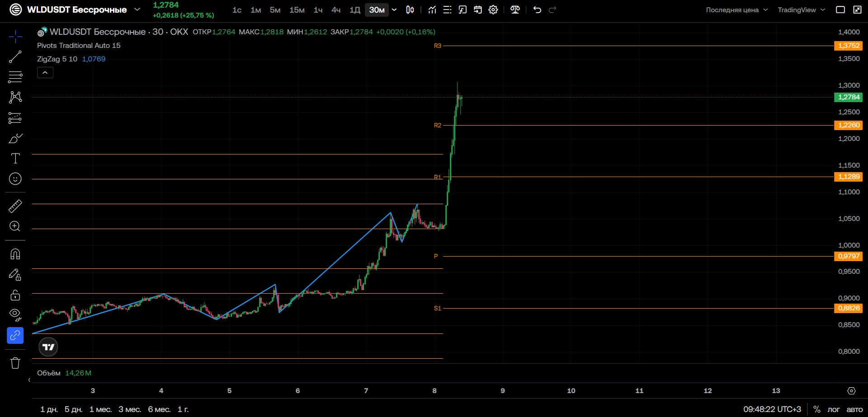Hide all drawings with eye icon
This screenshot has width=868, height=417.
15,315
